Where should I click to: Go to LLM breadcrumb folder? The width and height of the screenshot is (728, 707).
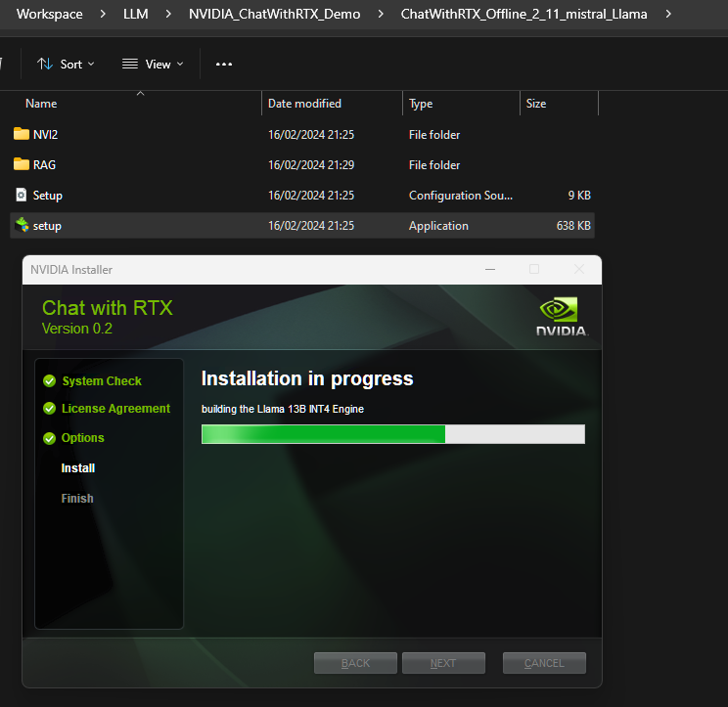point(136,15)
